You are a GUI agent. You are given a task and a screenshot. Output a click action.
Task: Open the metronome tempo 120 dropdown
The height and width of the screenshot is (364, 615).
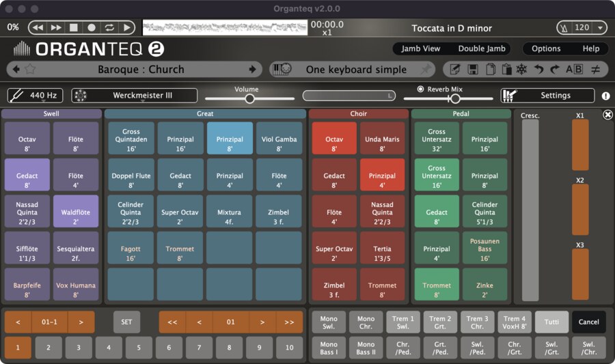[x=600, y=28]
